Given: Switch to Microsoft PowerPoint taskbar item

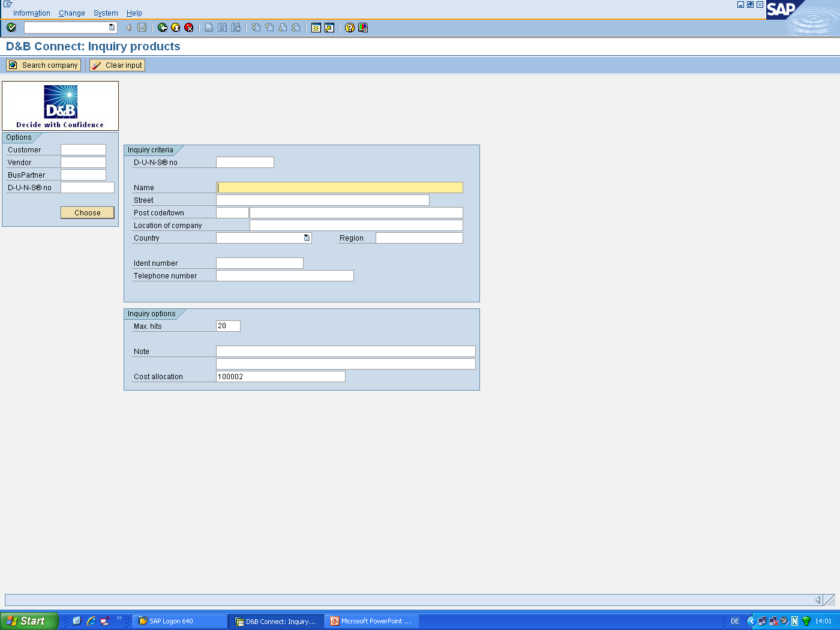Looking at the screenshot, I should click(x=372, y=622).
